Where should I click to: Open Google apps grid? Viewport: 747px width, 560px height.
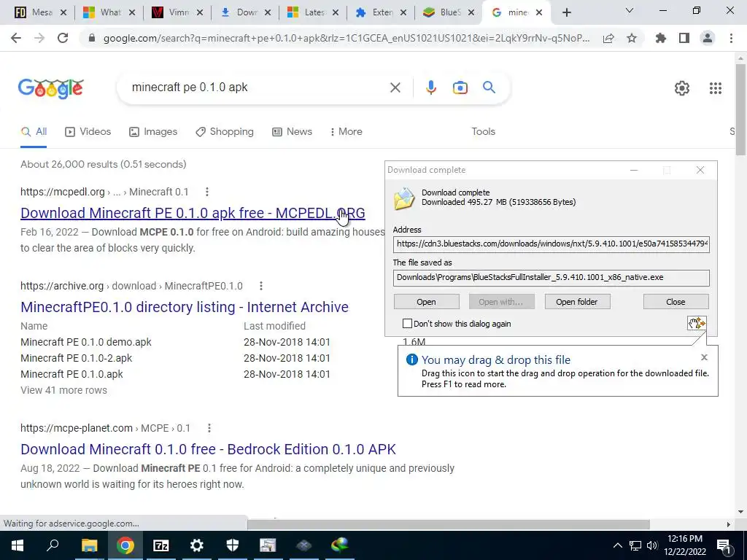715,88
